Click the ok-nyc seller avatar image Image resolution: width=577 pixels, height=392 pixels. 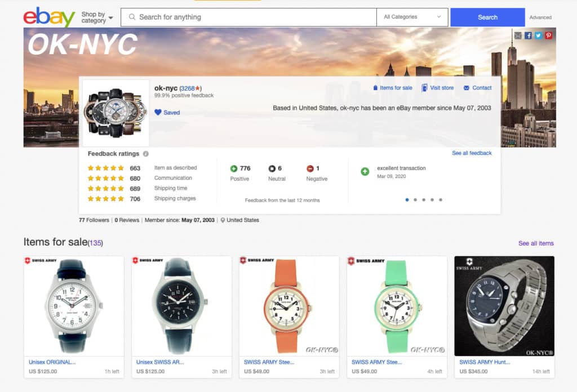pos(116,113)
